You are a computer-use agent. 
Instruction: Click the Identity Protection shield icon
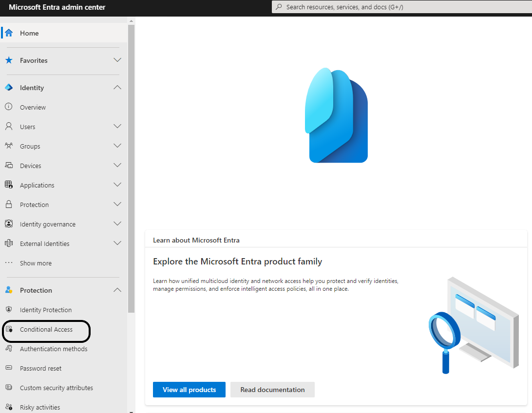pyautogui.click(x=9, y=309)
